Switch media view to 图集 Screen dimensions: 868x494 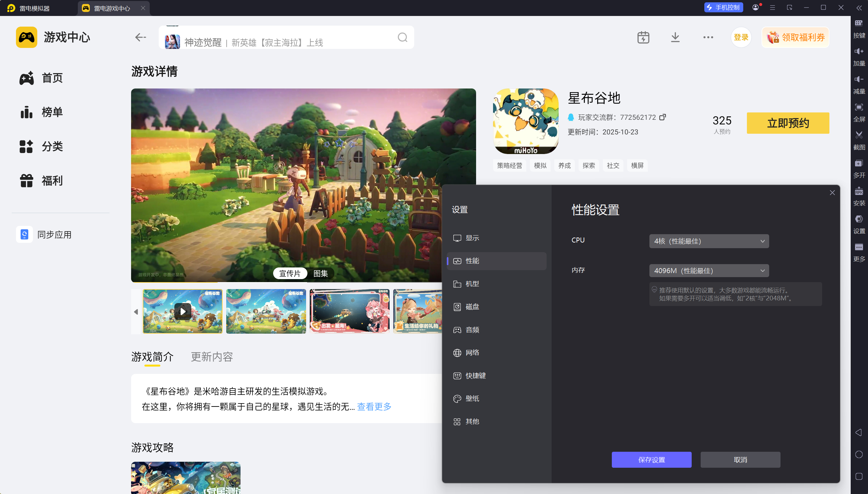320,273
